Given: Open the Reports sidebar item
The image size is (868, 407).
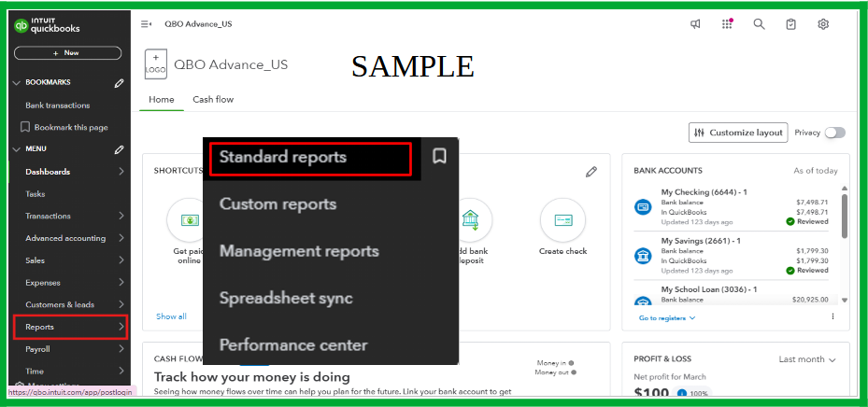Looking at the screenshot, I should coord(70,327).
